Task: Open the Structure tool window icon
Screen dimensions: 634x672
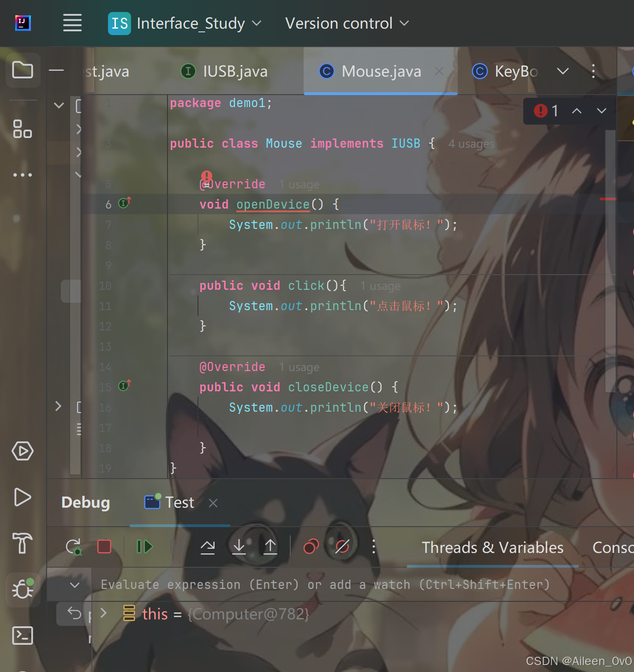Action: click(x=23, y=129)
